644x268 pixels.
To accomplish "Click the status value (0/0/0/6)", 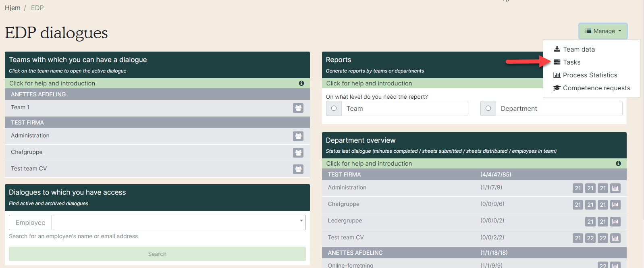I will coord(492,204).
